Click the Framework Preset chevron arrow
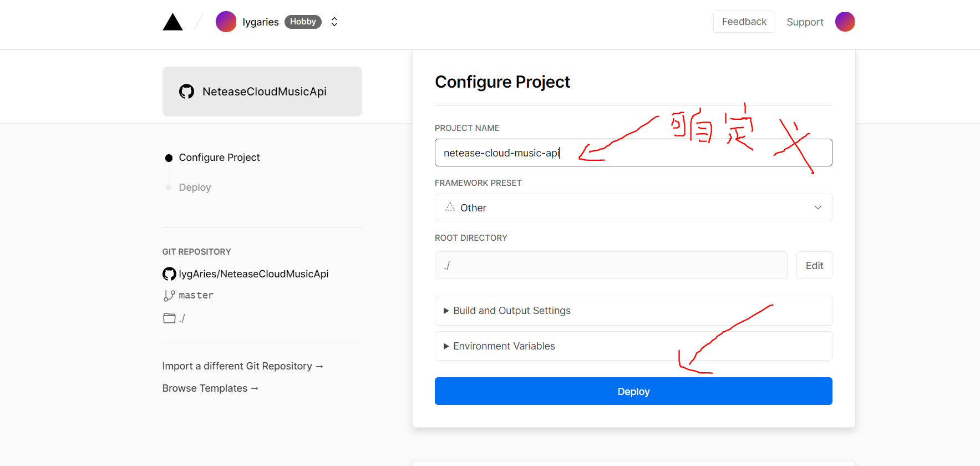The width and height of the screenshot is (980, 466). (817, 207)
